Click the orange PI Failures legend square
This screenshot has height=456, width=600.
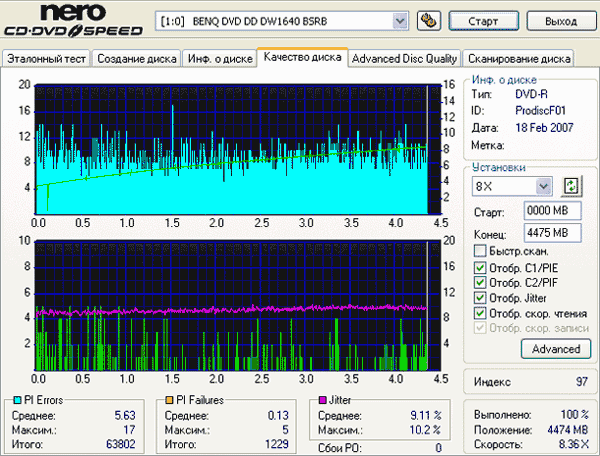coord(170,400)
